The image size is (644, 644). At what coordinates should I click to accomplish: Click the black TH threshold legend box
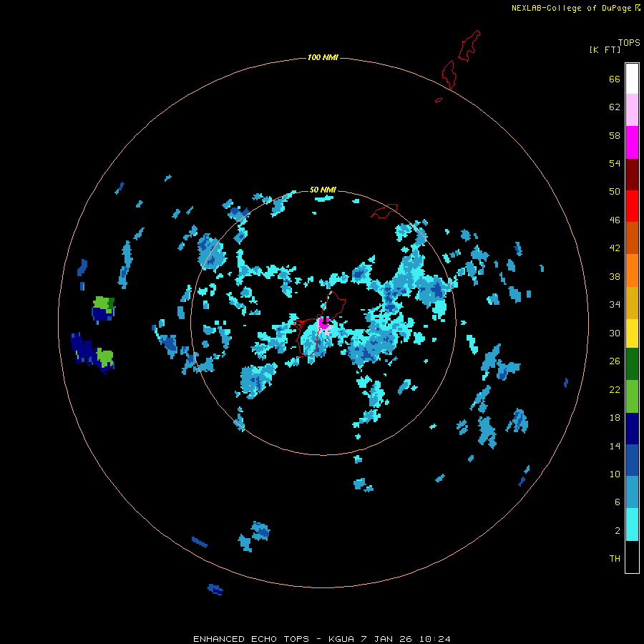tap(632, 557)
